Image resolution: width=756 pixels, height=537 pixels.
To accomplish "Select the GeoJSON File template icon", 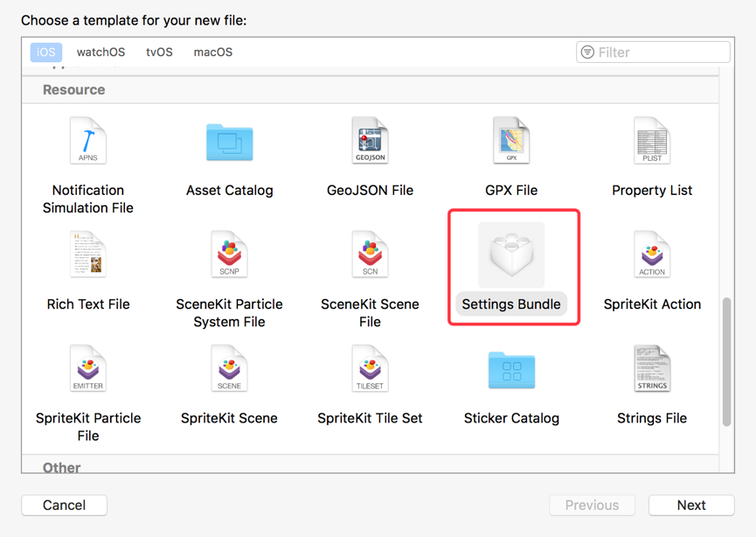I will (x=371, y=141).
